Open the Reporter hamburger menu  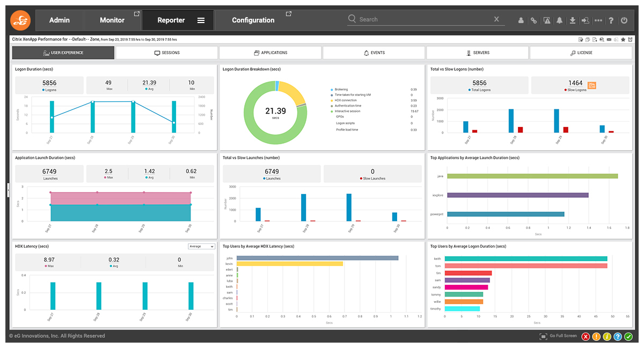(201, 20)
